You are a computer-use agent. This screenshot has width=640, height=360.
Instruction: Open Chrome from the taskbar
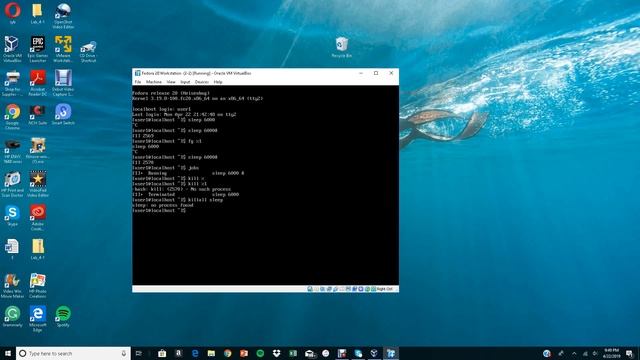coord(227,353)
